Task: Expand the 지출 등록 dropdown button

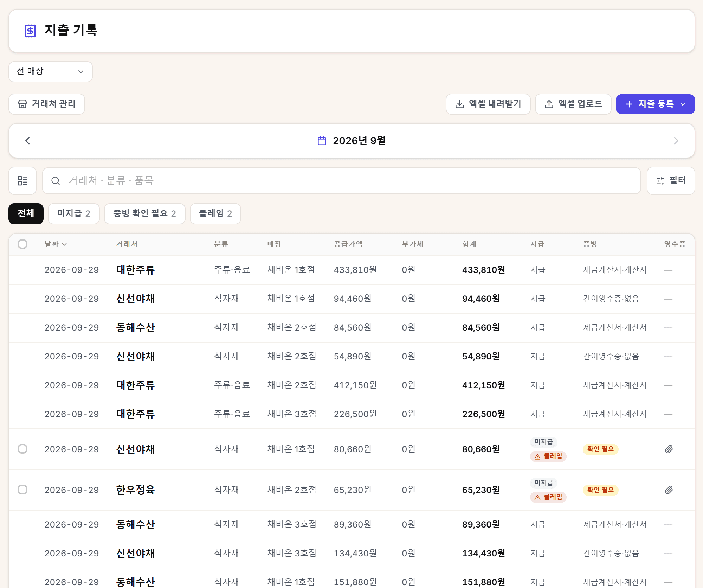Action: [x=655, y=104]
